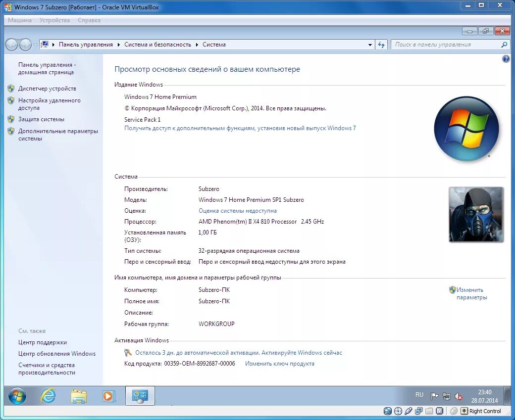Click the VirtualBox optical disc icon
The image size is (515, 420).
pos(398,411)
